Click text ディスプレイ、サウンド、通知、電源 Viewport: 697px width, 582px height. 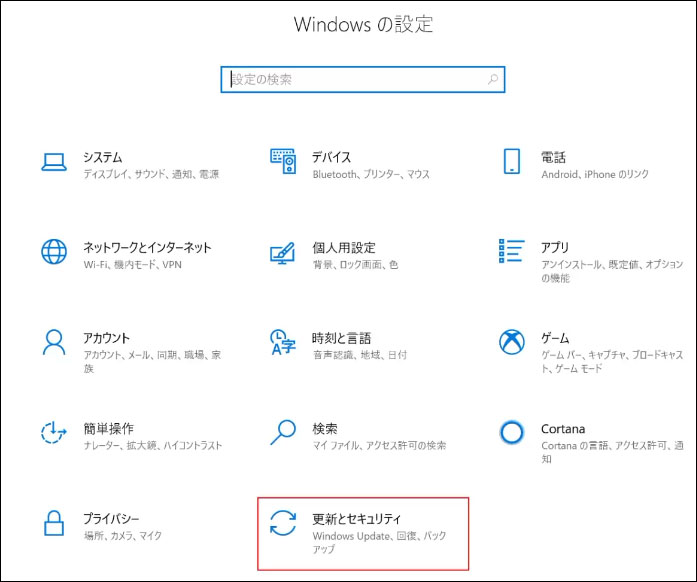coord(151,174)
